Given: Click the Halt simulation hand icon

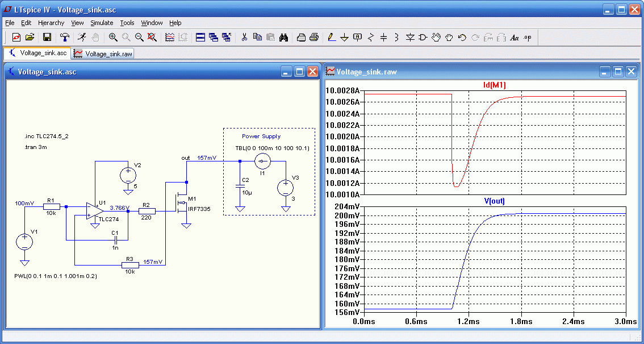Looking at the screenshot, I should 95,38.
